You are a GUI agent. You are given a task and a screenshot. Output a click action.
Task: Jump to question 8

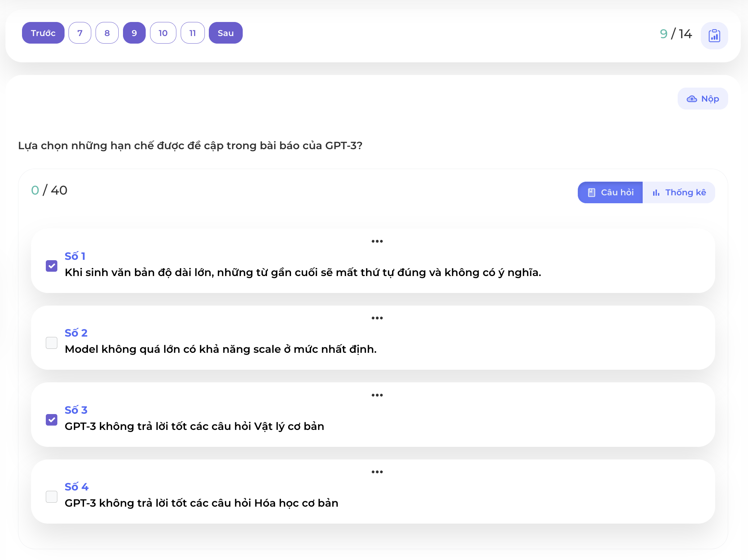click(x=107, y=33)
